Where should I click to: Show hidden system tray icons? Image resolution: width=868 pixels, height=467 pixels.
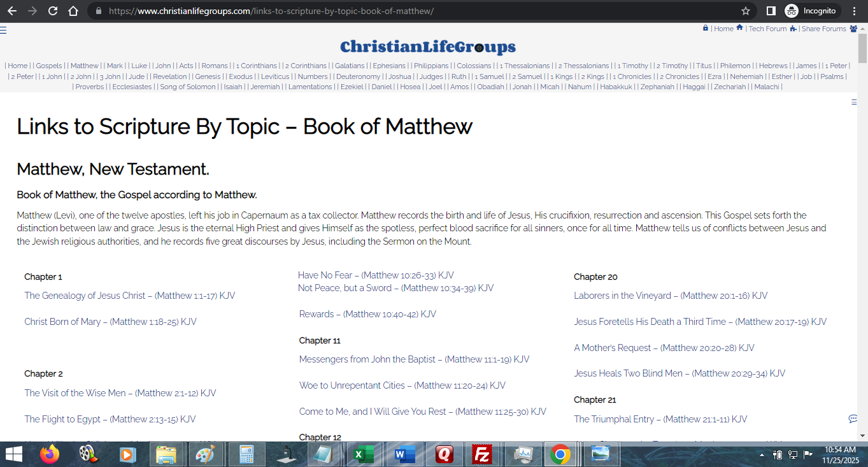(762, 455)
